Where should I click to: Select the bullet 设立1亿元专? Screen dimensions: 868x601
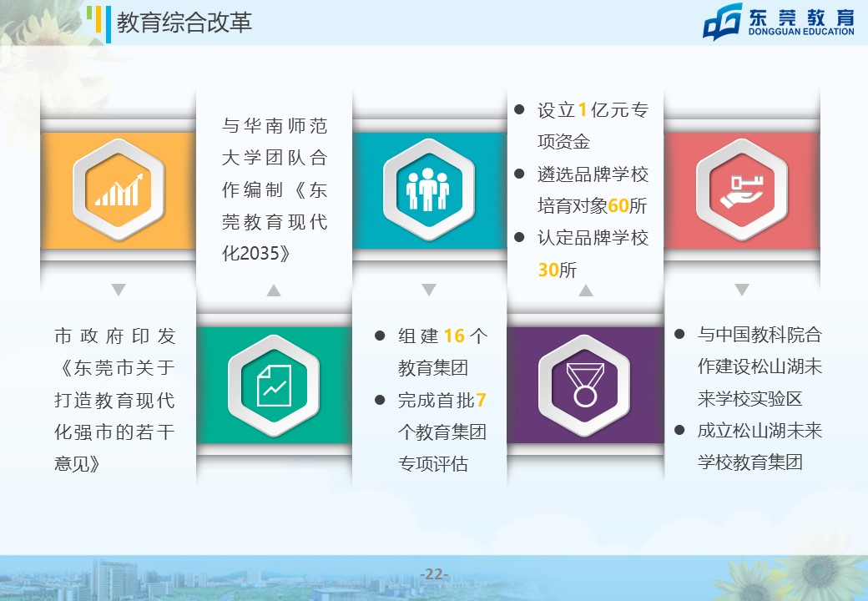click(593, 110)
